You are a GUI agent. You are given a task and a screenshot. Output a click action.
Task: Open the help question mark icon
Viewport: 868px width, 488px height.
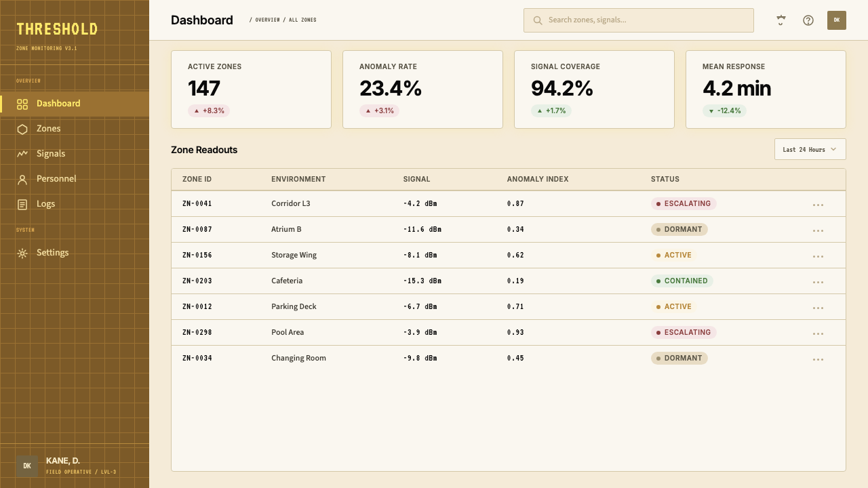tap(808, 20)
